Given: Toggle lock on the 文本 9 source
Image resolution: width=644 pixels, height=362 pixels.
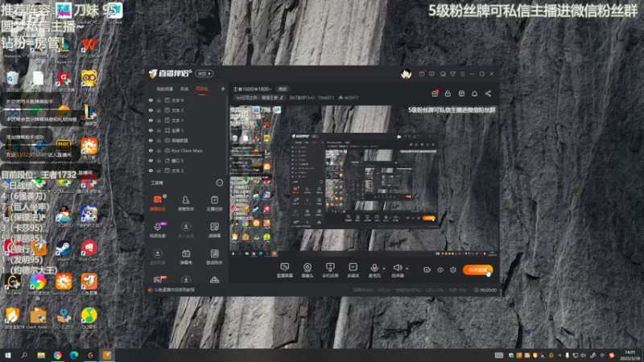Looking at the screenshot, I should pyautogui.click(x=159, y=100).
